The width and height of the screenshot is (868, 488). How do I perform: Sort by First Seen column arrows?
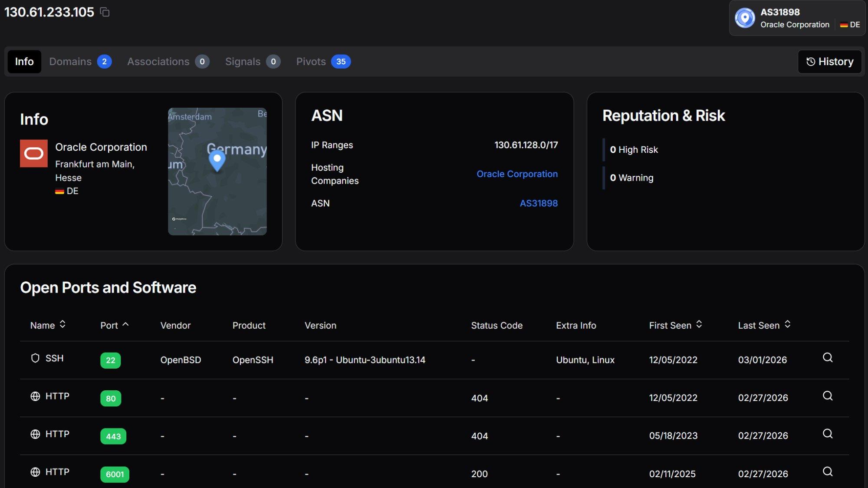click(699, 325)
